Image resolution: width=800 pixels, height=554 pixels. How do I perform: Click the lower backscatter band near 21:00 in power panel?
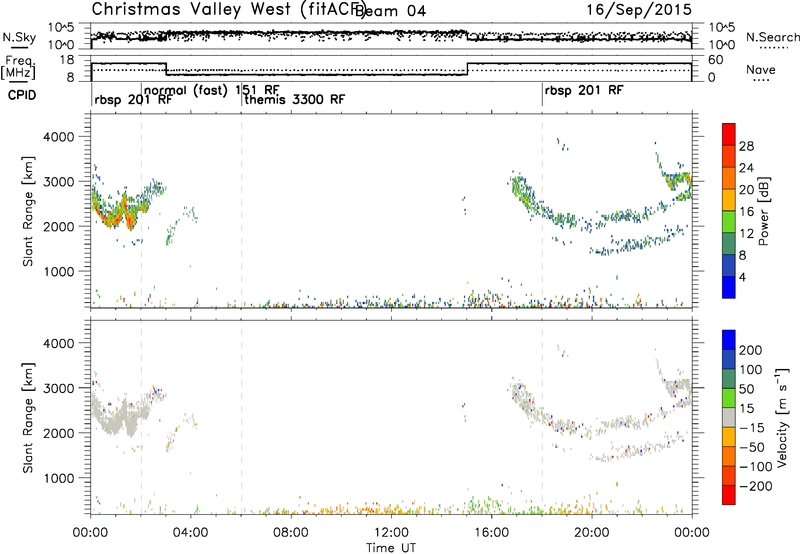tap(638, 242)
